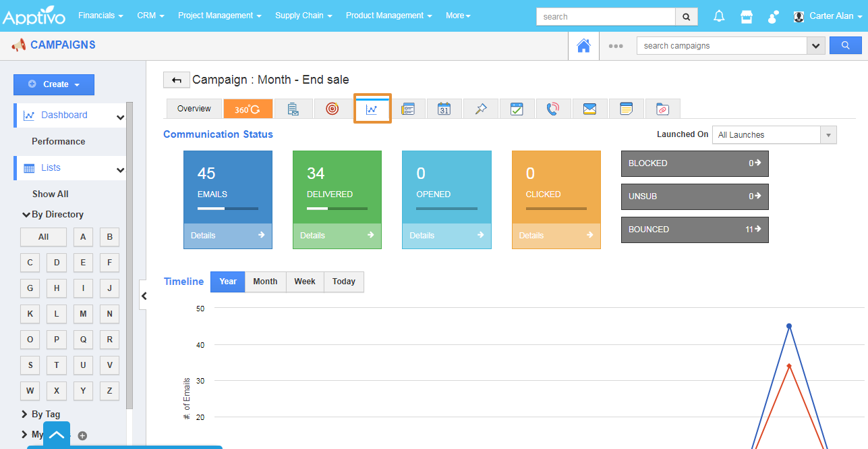Open the Launched On All Launches dropdown
The width and height of the screenshot is (868, 449).
pyautogui.click(x=774, y=135)
